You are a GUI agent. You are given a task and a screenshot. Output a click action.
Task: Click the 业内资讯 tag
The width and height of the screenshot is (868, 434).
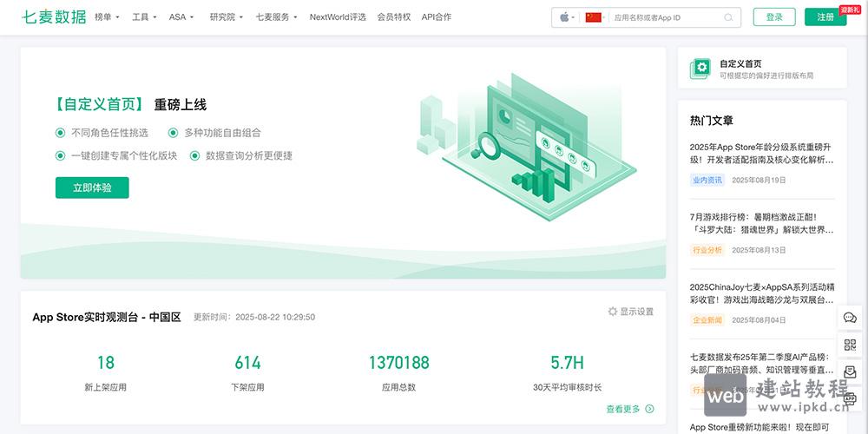click(707, 180)
